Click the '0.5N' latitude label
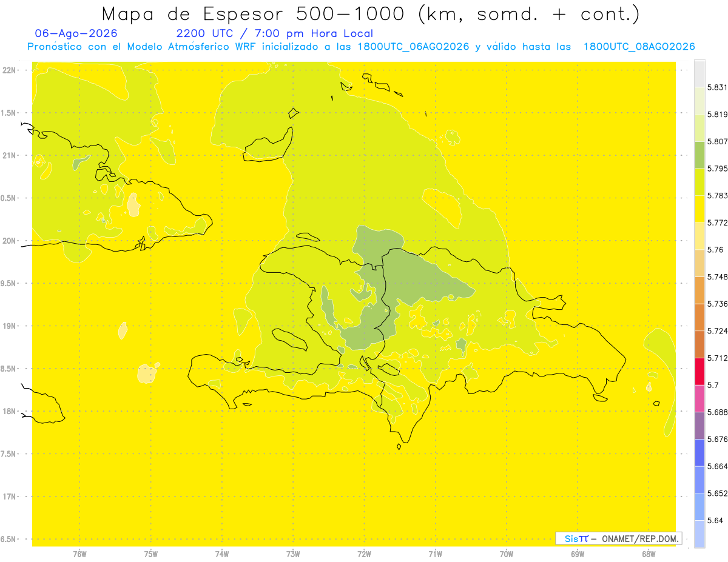Image resolution: width=728 pixels, height=562 pixels. [9, 198]
